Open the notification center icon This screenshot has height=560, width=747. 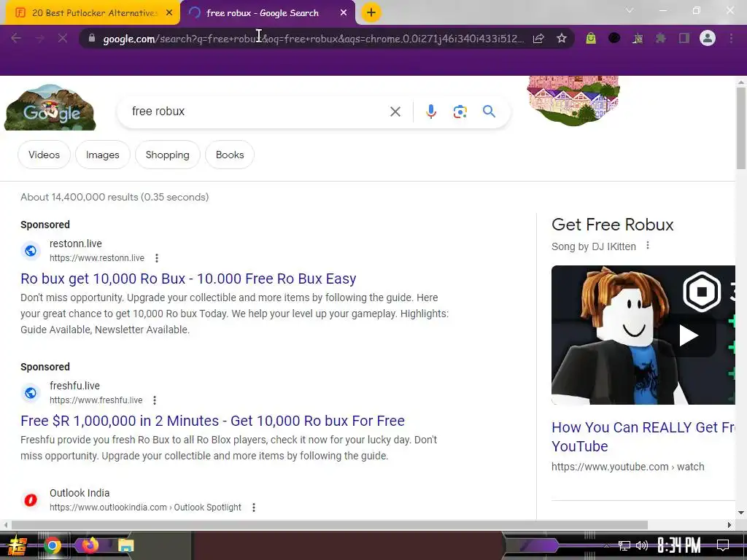pyautogui.click(x=723, y=545)
